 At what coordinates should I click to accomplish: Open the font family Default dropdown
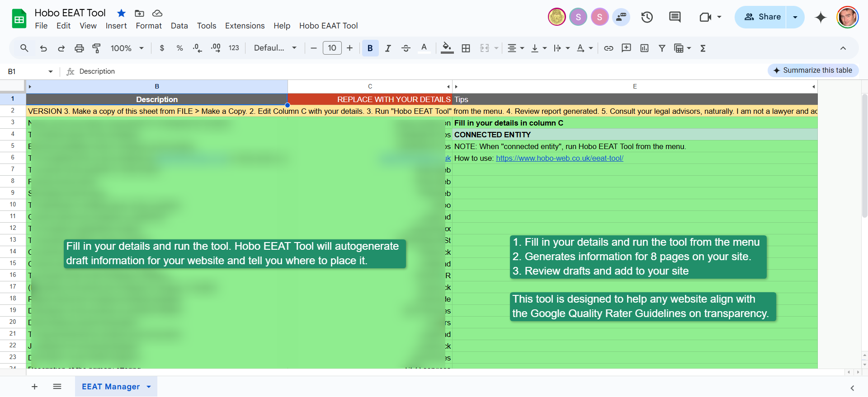tap(275, 48)
